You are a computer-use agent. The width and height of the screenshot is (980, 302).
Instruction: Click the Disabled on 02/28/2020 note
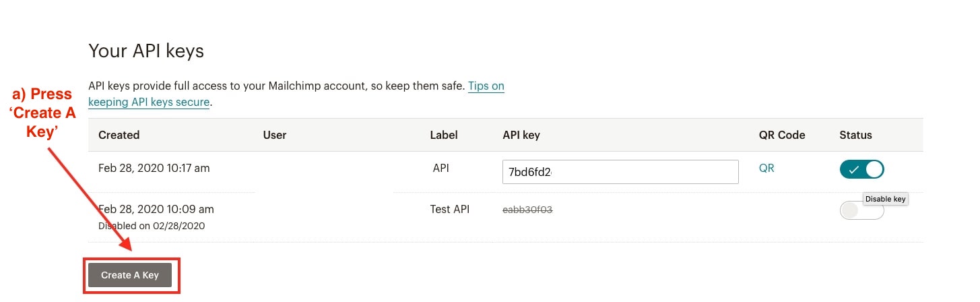coord(152,226)
